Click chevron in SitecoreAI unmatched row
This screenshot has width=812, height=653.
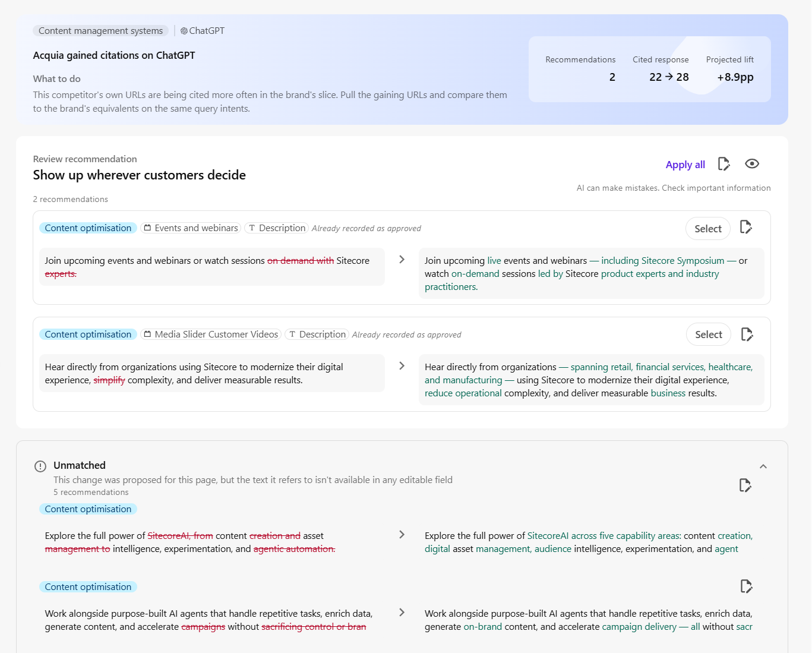pyautogui.click(x=402, y=535)
